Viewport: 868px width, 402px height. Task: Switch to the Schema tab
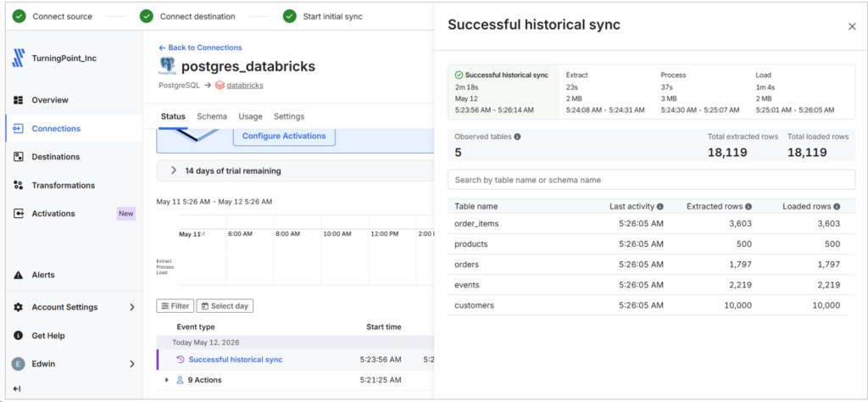point(212,117)
